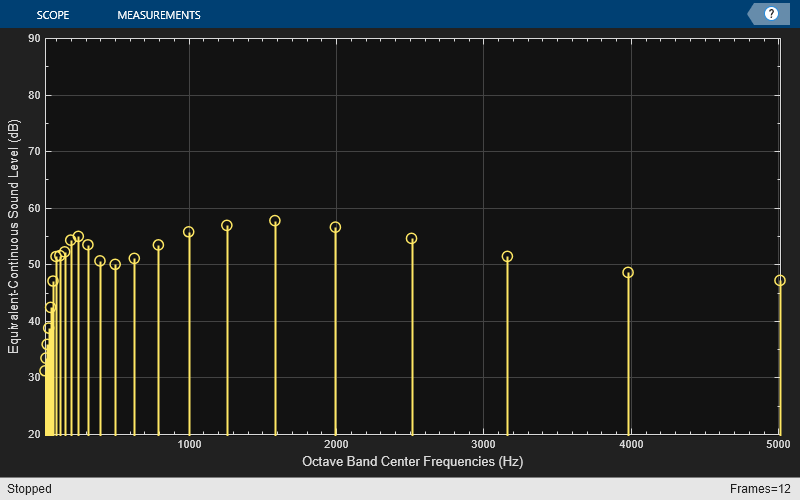
Task: Click the help question mark icon
Action: [x=771, y=14]
